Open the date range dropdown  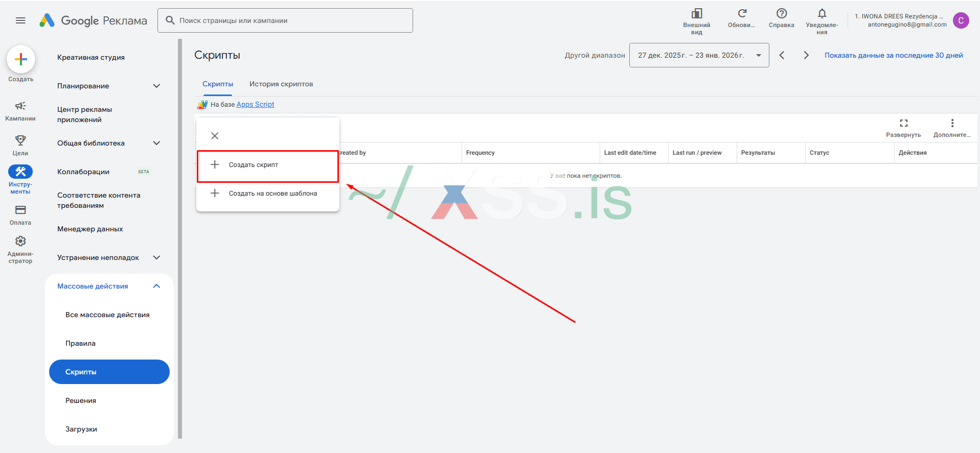point(699,55)
